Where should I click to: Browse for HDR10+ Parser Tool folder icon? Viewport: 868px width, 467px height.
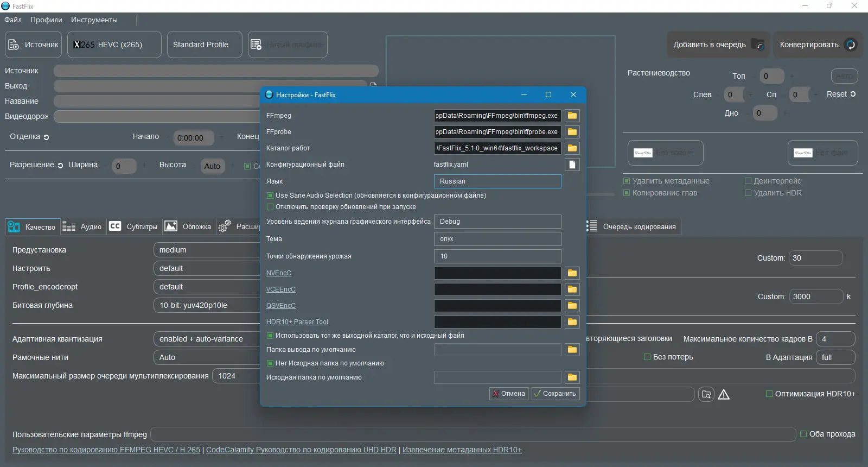[572, 322]
